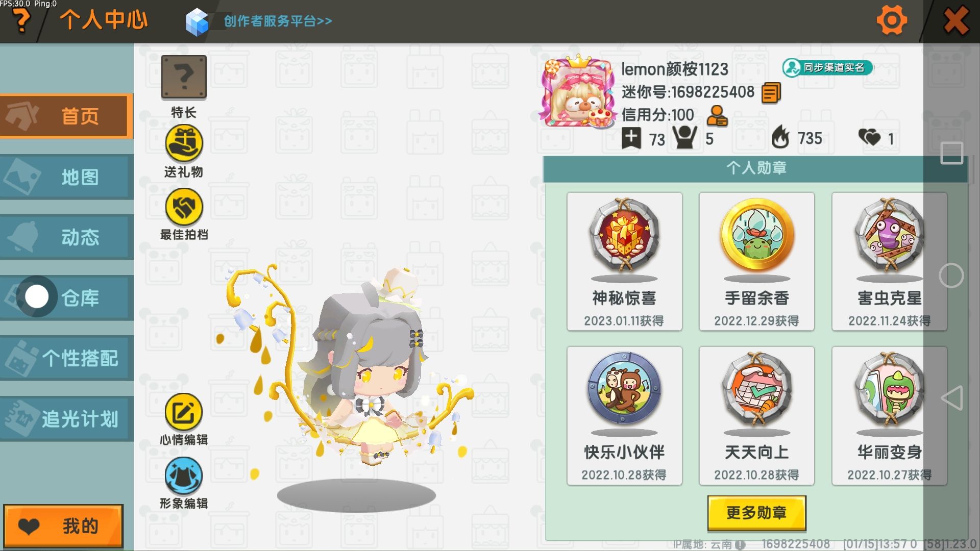Image resolution: width=980 pixels, height=551 pixels.
Task: Copy the 迷你号 with the copy icon
Action: [x=771, y=93]
